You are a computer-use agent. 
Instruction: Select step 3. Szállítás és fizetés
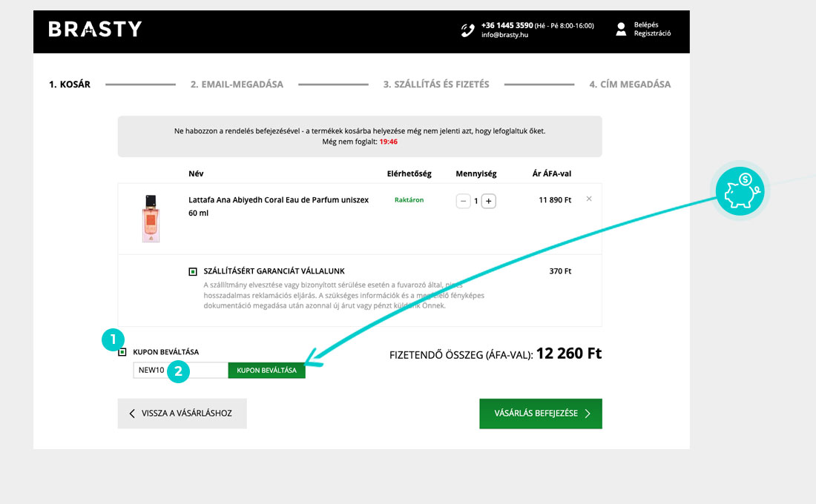click(436, 84)
